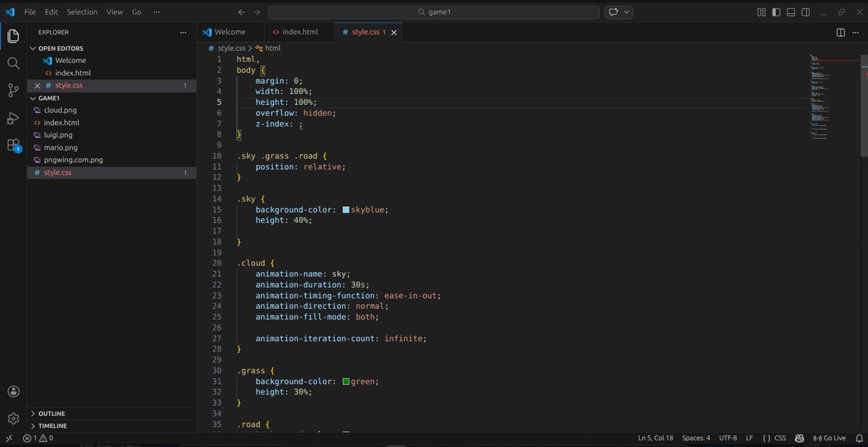The image size is (868, 447).
Task: Click the game1 command center search box
Action: tap(433, 12)
